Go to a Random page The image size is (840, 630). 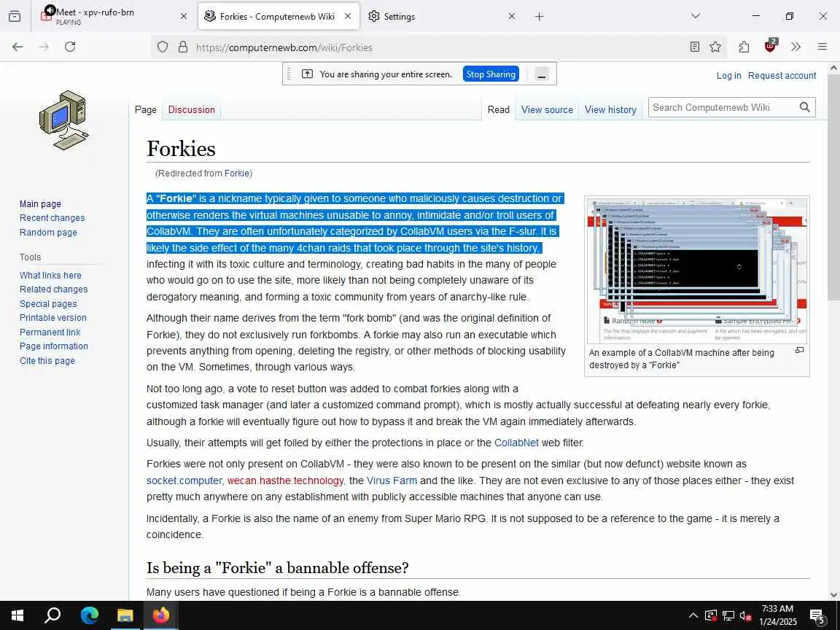(48, 233)
